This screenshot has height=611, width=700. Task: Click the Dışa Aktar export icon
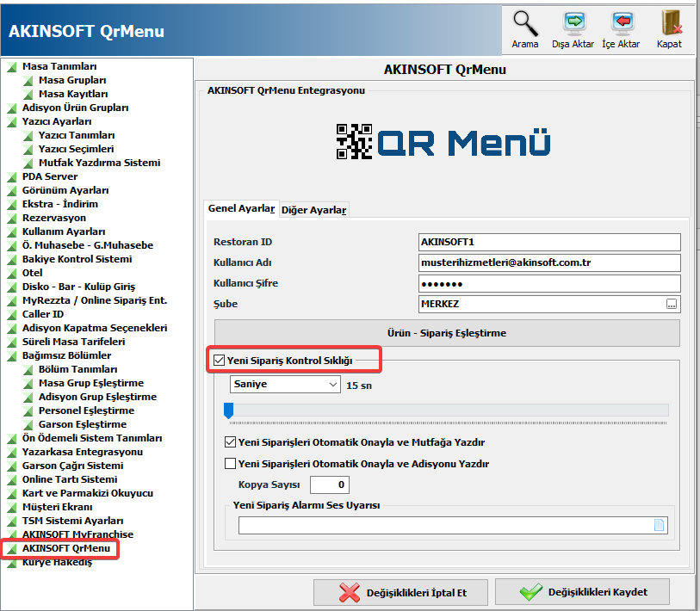click(574, 23)
